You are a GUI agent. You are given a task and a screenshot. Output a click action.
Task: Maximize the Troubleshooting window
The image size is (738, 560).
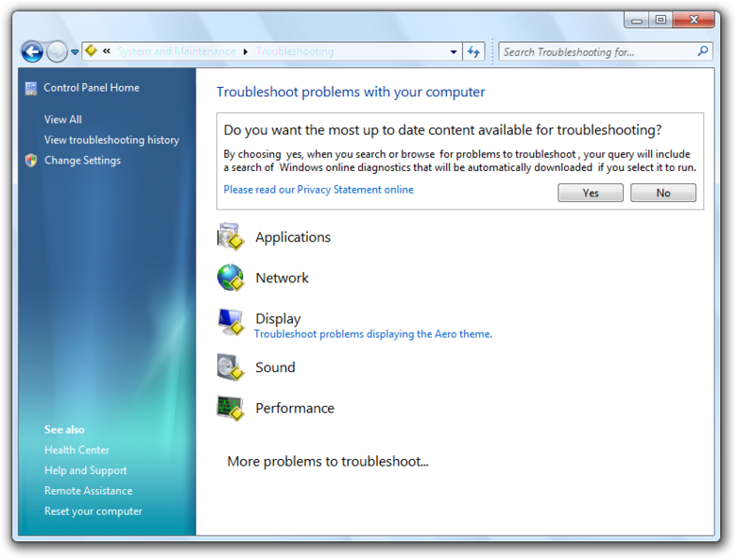click(x=660, y=20)
